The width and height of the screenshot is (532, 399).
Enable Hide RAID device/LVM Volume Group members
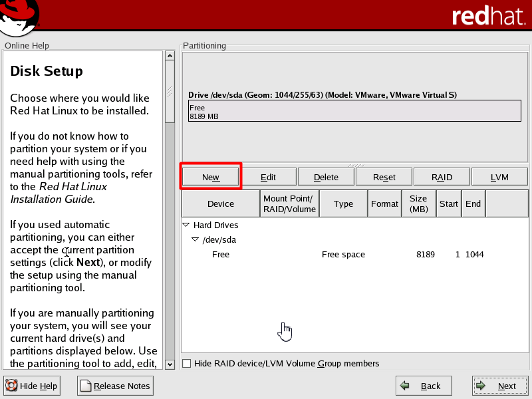click(x=187, y=363)
